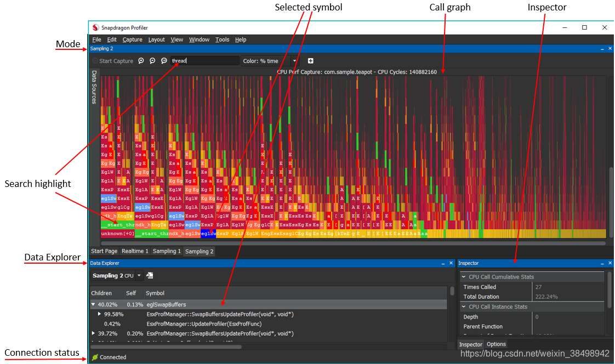The image size is (615, 364).
Task: Click the 0.20% self value
Action: tap(135, 333)
